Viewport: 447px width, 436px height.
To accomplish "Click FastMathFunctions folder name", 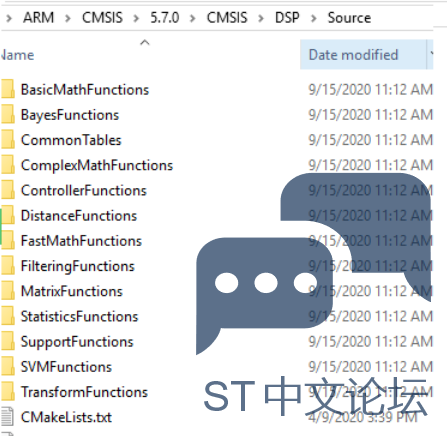I will [81, 241].
